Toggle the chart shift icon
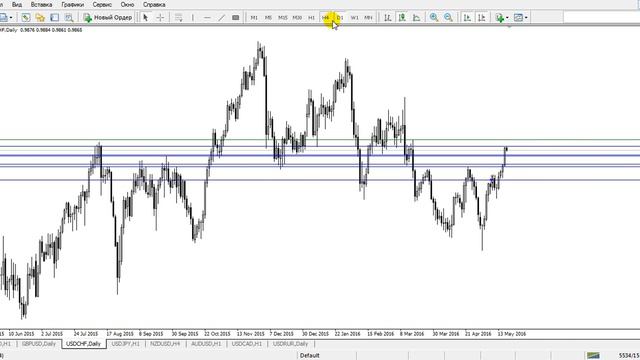Screen dimensions: 640x360 pyautogui.click(x=482, y=18)
